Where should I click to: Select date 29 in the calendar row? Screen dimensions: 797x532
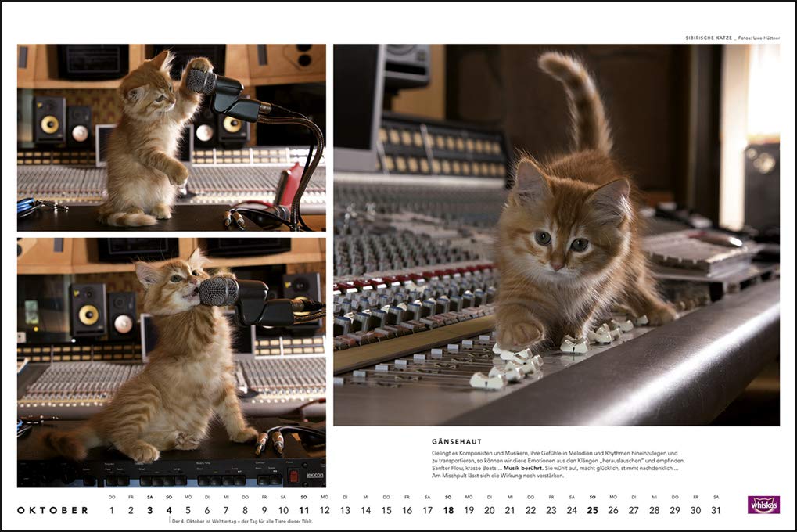pos(674,510)
